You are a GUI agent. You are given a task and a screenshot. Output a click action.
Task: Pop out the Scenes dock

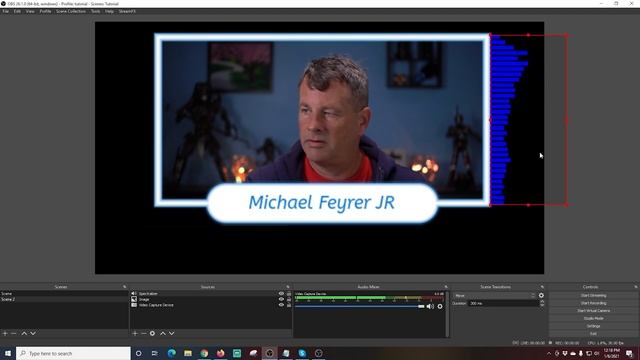tap(124, 287)
